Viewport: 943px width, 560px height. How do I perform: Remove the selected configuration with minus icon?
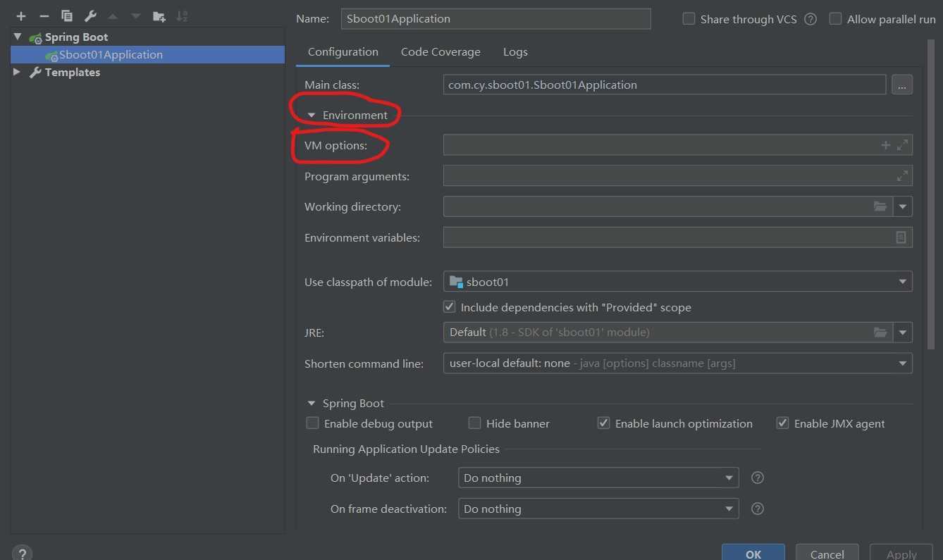coord(44,15)
